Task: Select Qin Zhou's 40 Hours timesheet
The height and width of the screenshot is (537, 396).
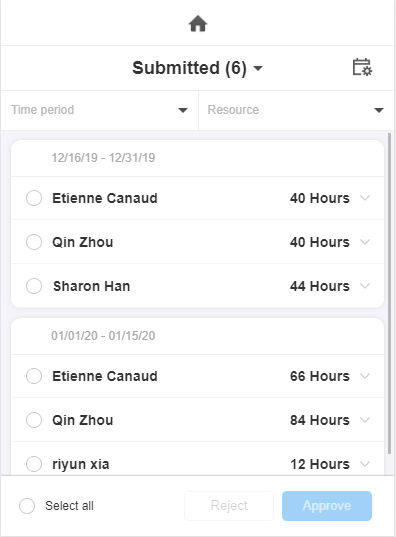Action: (x=34, y=242)
